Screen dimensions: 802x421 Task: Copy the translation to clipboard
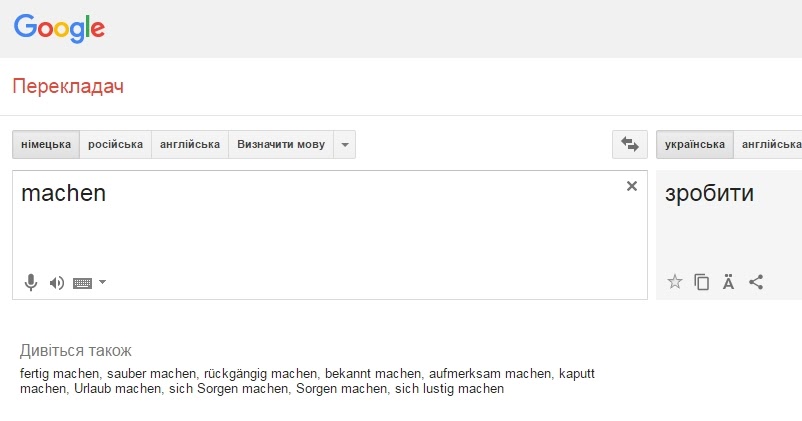[701, 282]
